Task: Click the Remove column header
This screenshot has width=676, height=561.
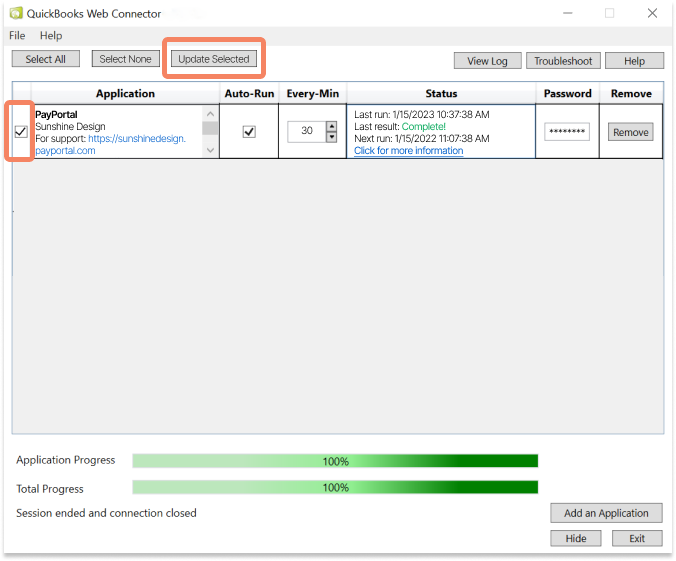Action: [631, 94]
